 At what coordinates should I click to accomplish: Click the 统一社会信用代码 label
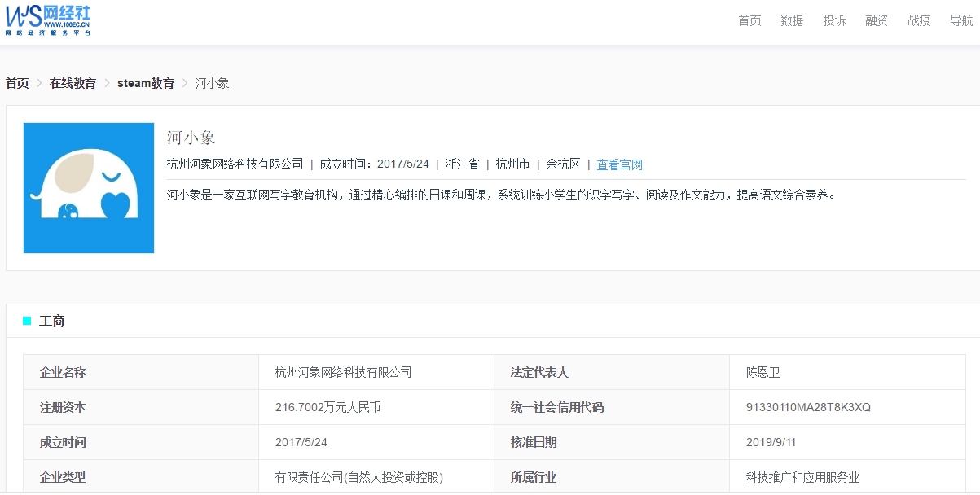click(557, 407)
